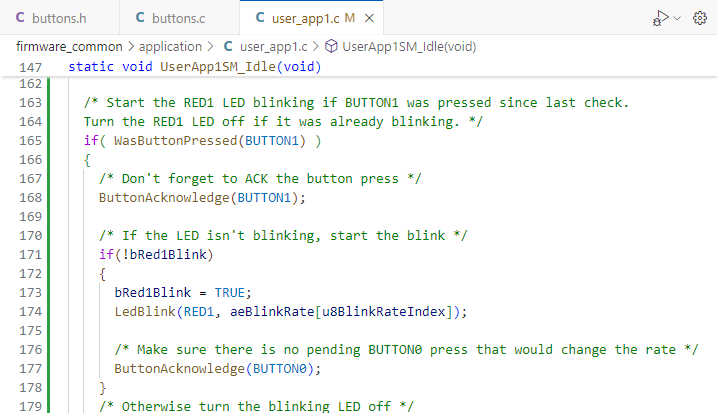Click the comment on line 176
The image size is (717, 413).
[x=407, y=349]
